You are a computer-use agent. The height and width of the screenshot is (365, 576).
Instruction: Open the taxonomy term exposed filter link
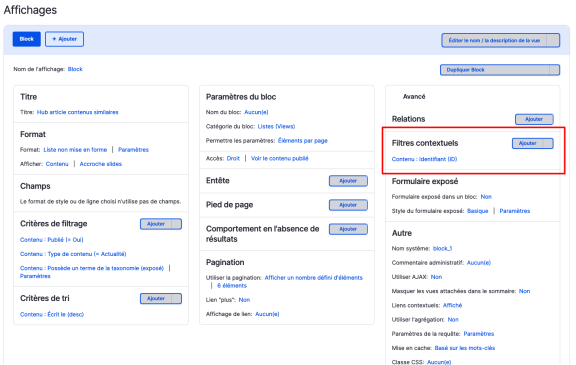tap(92, 268)
